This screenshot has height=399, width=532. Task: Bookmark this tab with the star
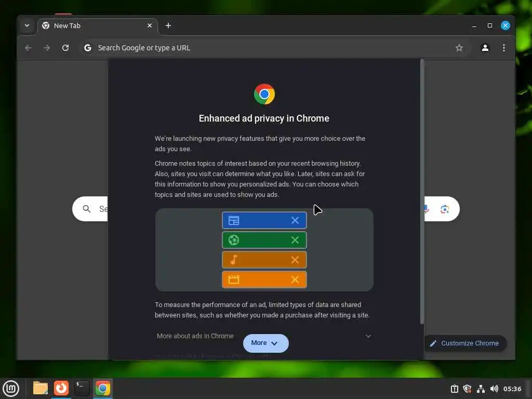(x=459, y=48)
